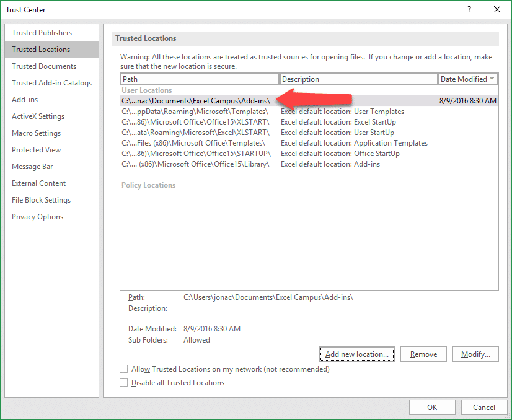Toggle Disable all Trusted Locations checkbox

click(124, 383)
